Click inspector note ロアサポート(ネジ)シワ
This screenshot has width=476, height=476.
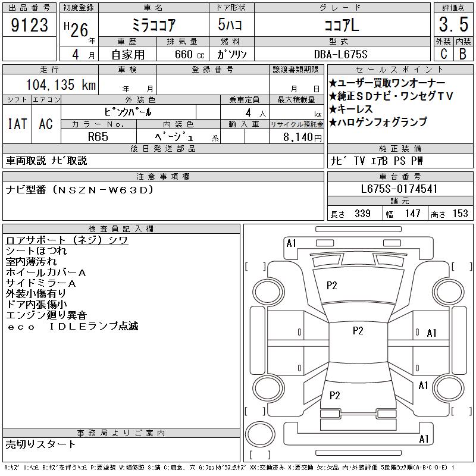point(67,240)
